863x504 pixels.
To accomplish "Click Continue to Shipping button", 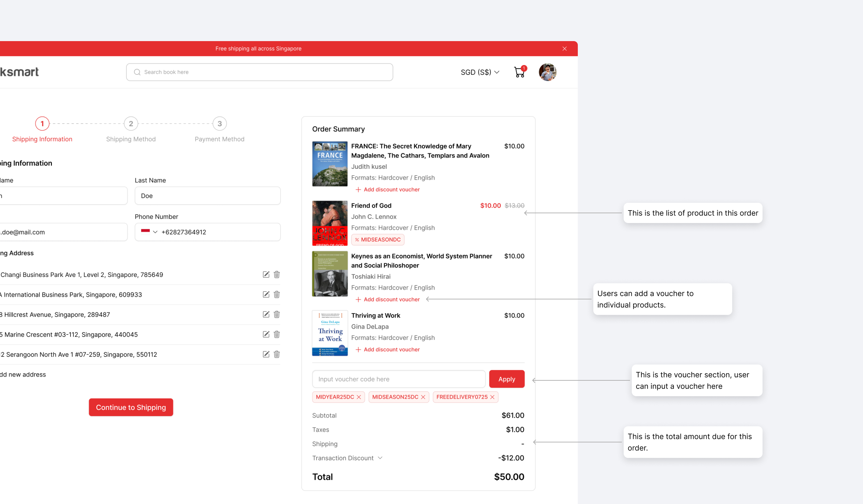I will tap(131, 407).
